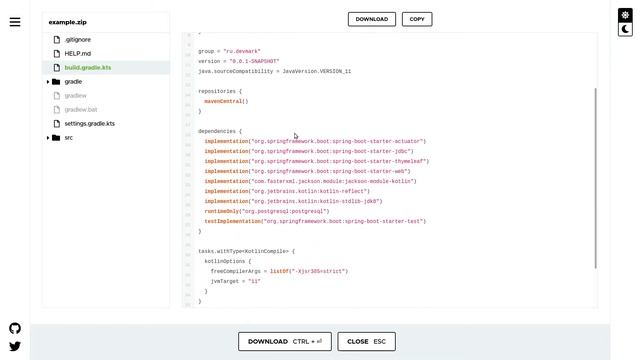The width and height of the screenshot is (640, 360).
Task: Select build.gradle.kts in file tree
Action: click(x=88, y=68)
